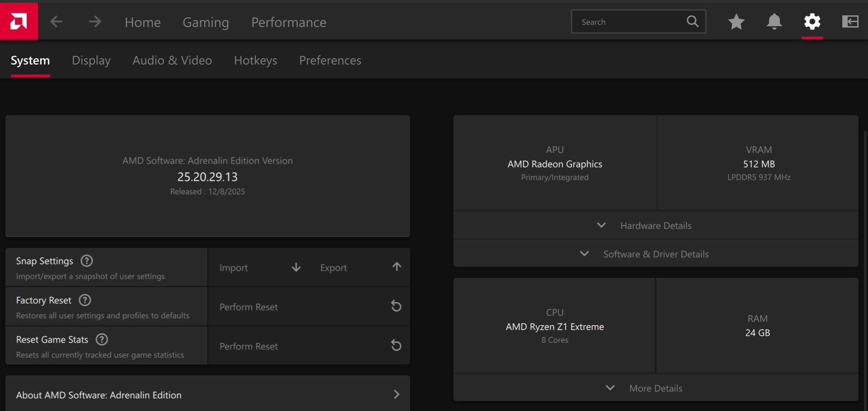The width and height of the screenshot is (868, 411).
Task: Open notifications bell icon
Action: [774, 21]
